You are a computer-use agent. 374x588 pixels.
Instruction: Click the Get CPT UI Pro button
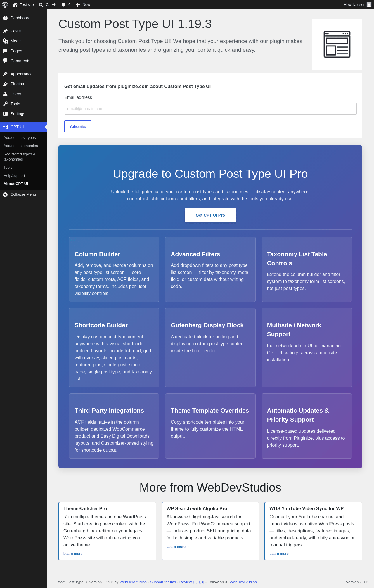click(210, 215)
